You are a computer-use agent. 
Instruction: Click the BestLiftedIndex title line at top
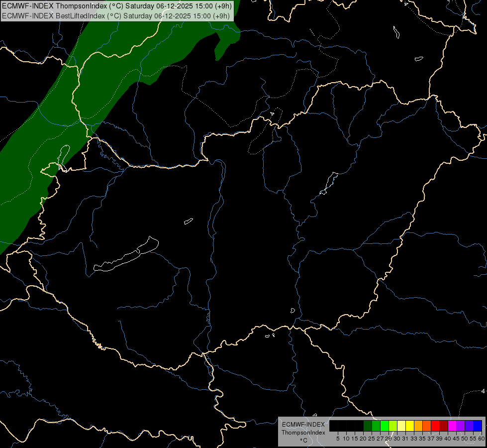coord(116,16)
